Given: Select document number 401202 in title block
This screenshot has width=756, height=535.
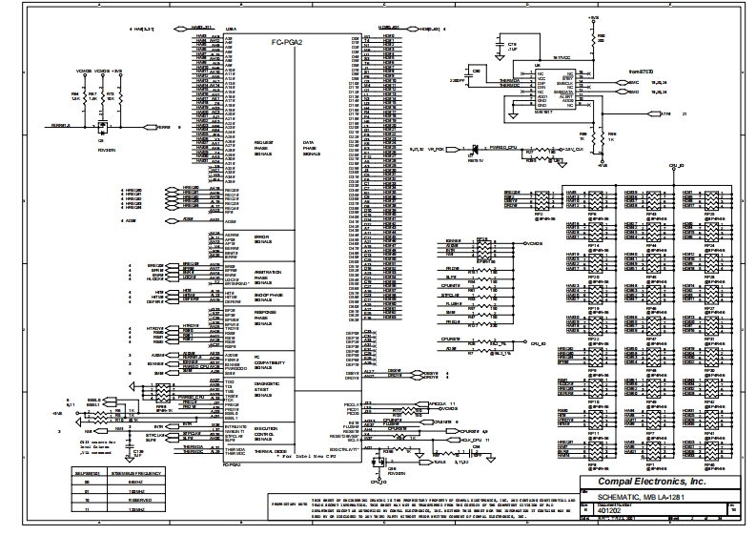Looking at the screenshot, I should pyautogui.click(x=610, y=512).
